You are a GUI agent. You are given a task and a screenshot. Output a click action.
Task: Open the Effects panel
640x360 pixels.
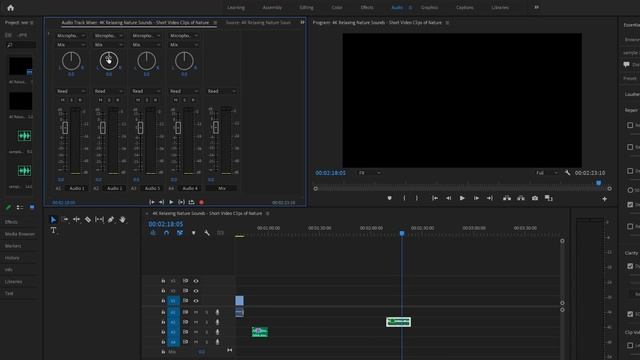coord(11,222)
